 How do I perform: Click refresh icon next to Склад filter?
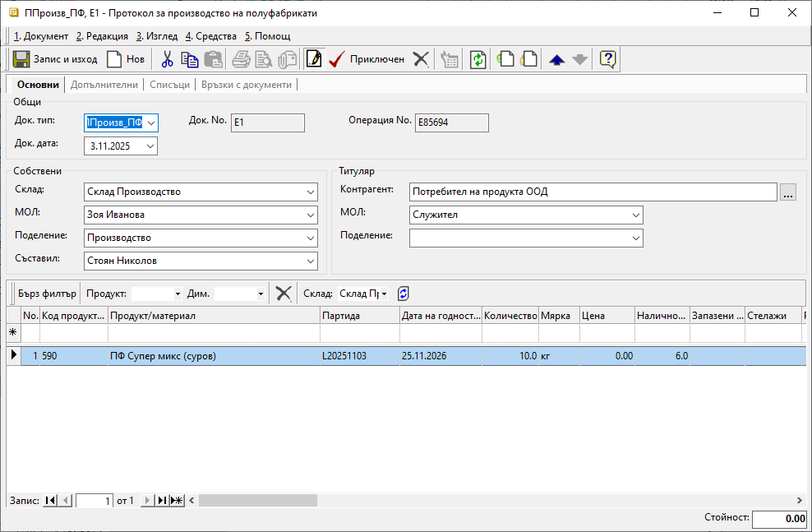[x=403, y=294]
